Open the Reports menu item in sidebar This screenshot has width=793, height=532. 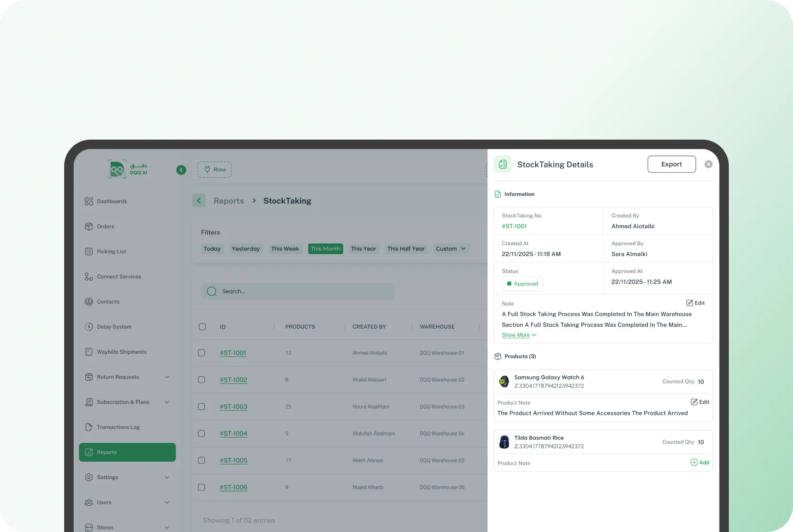pyautogui.click(x=127, y=452)
